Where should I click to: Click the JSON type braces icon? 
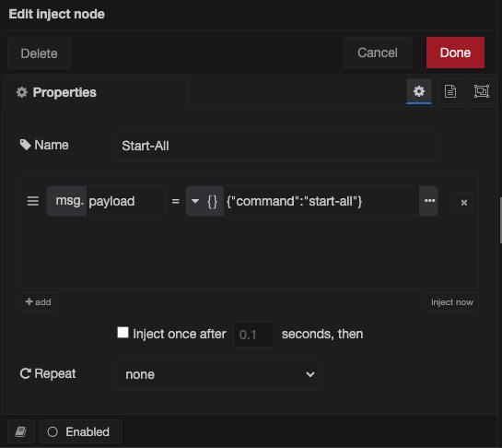[212, 202]
